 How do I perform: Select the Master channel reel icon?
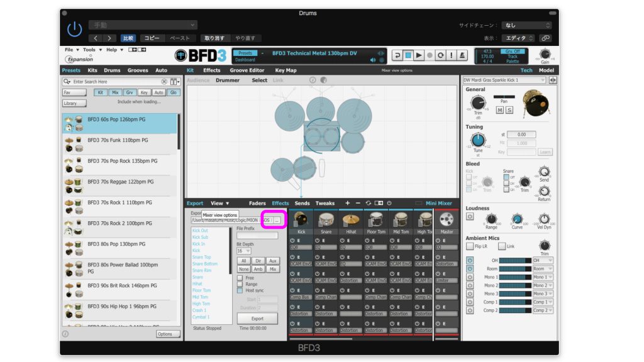click(447, 219)
